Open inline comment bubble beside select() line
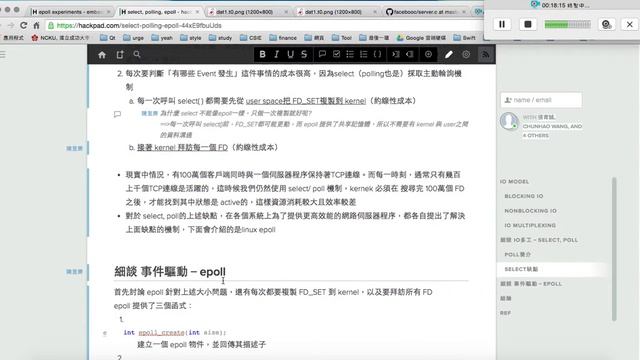Image resolution: width=640 pixels, height=360 pixels. point(117,114)
